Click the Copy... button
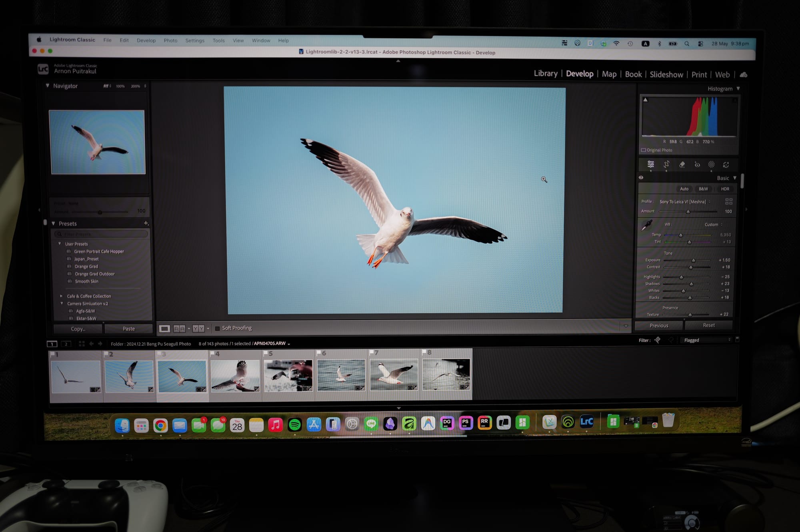 [x=78, y=329]
